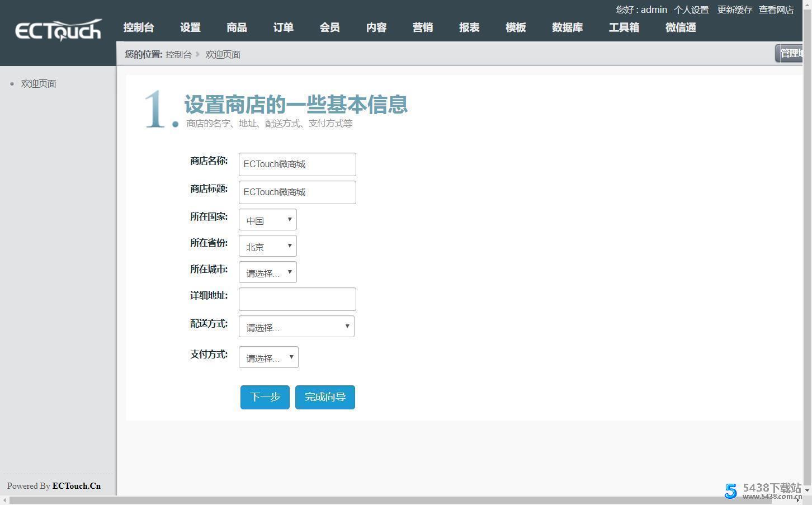812x505 pixels.
Task: Open the 支付方式 dropdown
Action: click(268, 357)
